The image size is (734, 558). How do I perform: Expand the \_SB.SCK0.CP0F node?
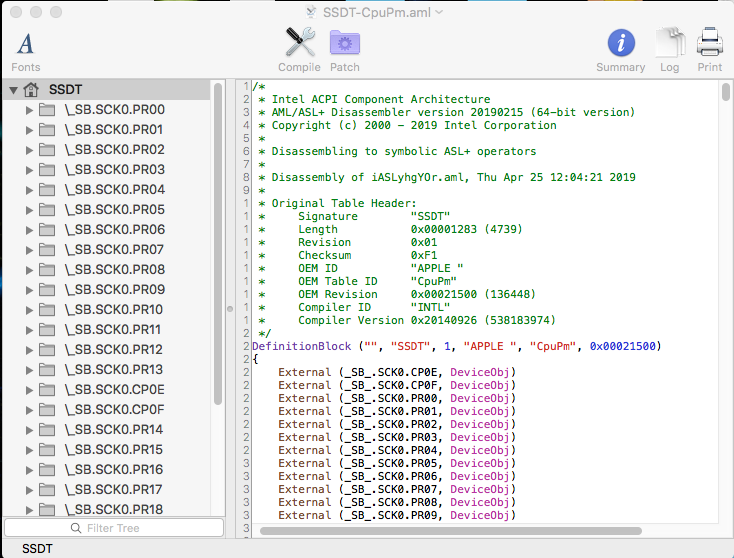coord(29,410)
